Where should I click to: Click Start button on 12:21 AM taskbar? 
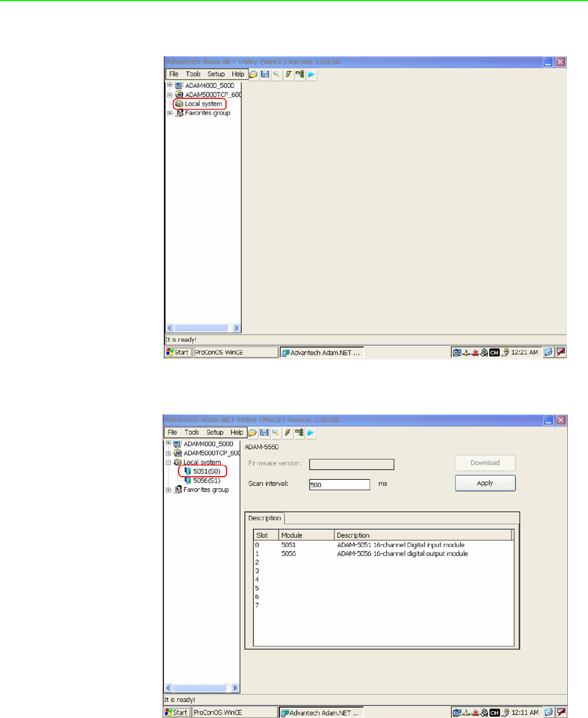[x=179, y=352]
